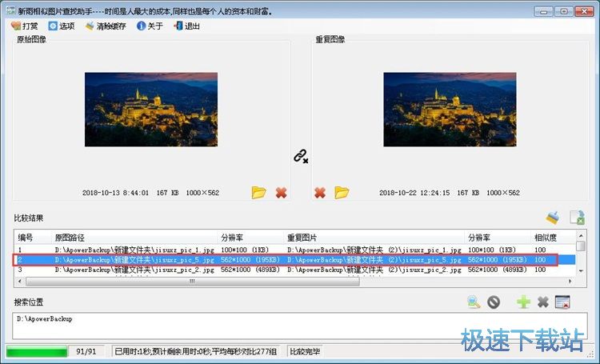Open the 打赏 (donate) toolbar item
The width and height of the screenshot is (600, 364).
(x=25, y=26)
